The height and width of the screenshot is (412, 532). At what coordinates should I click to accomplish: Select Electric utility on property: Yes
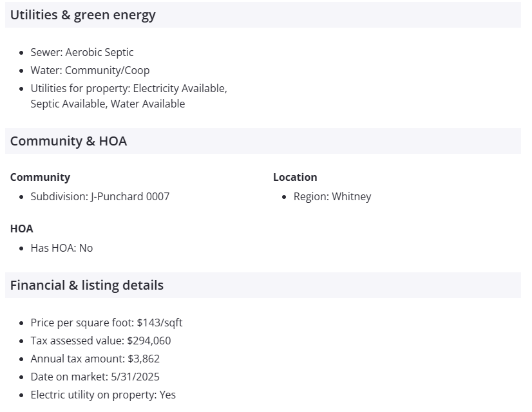103,395
